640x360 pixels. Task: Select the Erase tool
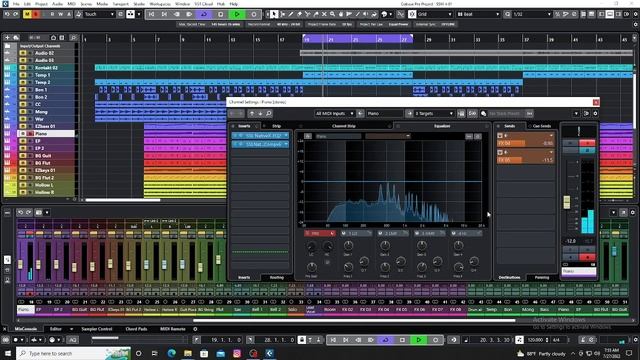click(x=299, y=14)
